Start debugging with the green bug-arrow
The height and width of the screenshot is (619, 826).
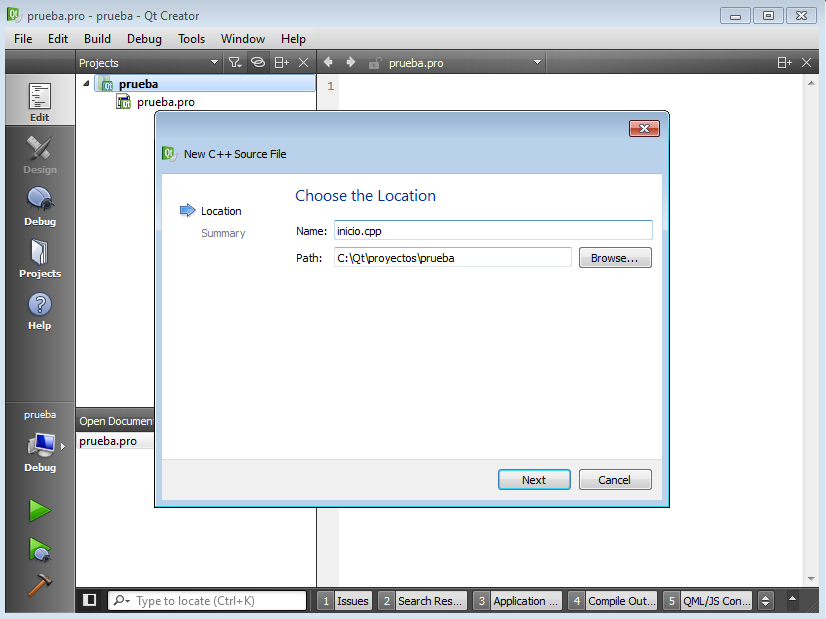pos(40,549)
